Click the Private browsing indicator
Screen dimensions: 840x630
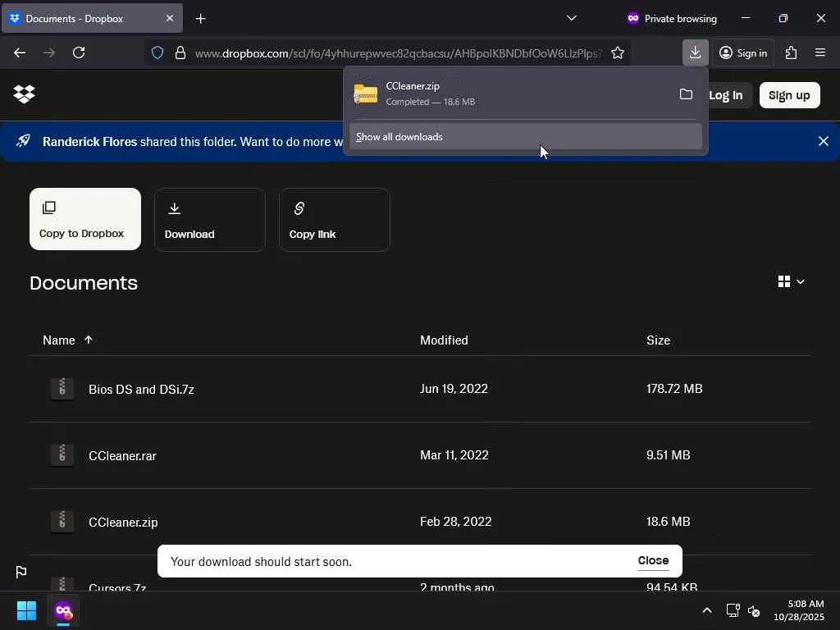pos(672,18)
